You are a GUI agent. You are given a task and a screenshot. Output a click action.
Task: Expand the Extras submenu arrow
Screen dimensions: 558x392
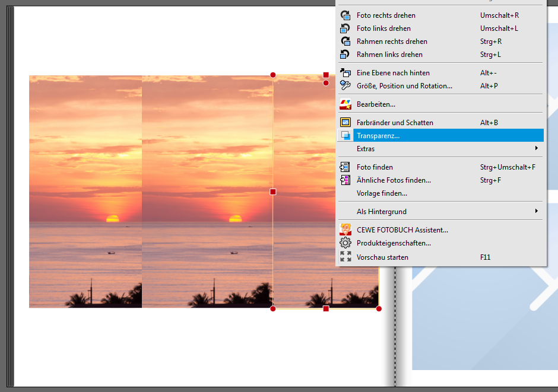537,148
